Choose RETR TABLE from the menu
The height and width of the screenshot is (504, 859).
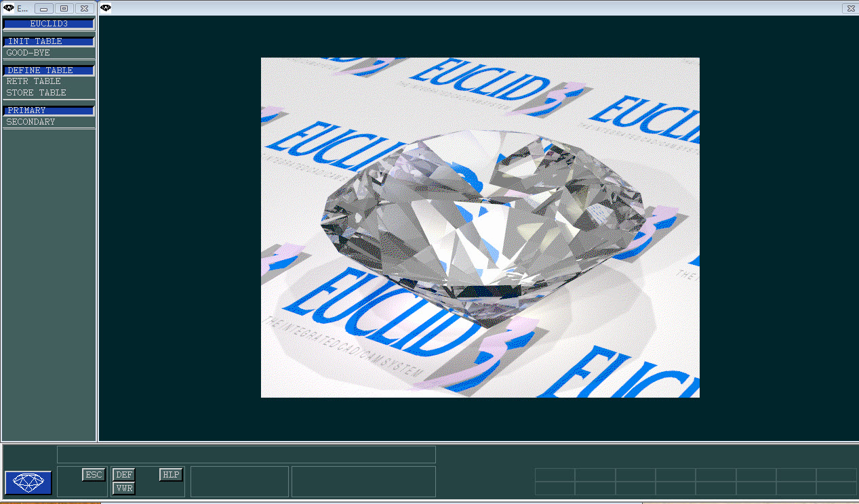click(x=49, y=81)
